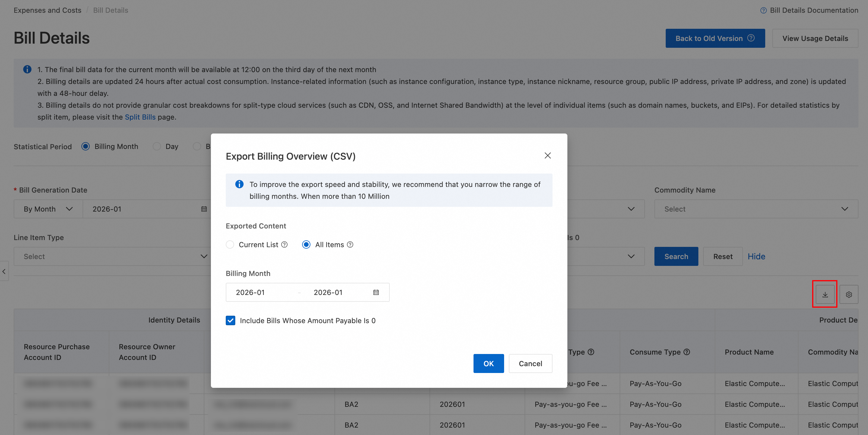Click the Consume Type help icon

pos(687,352)
